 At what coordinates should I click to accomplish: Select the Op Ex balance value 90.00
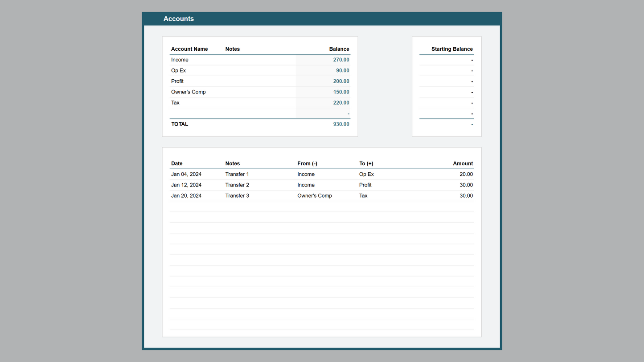tap(342, 70)
